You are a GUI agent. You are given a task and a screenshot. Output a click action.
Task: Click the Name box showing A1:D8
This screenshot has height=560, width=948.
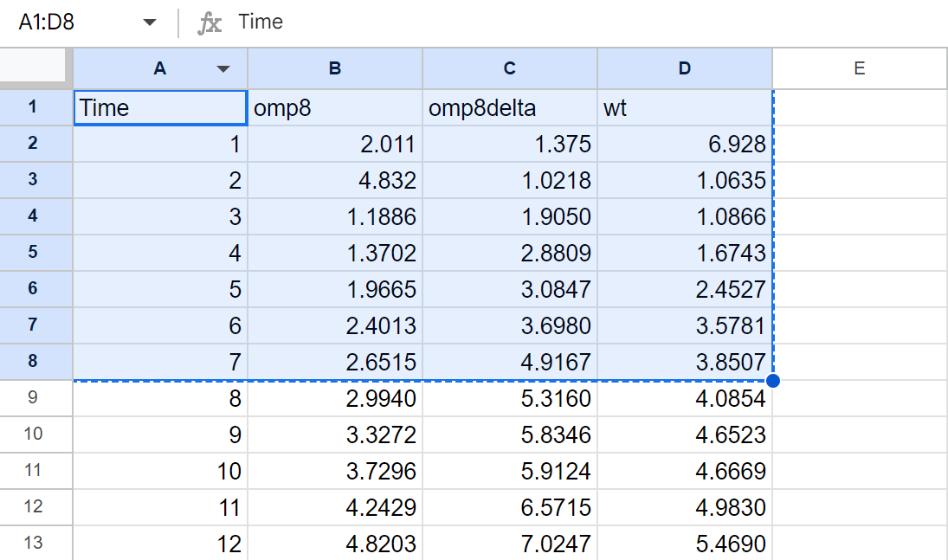(x=69, y=23)
